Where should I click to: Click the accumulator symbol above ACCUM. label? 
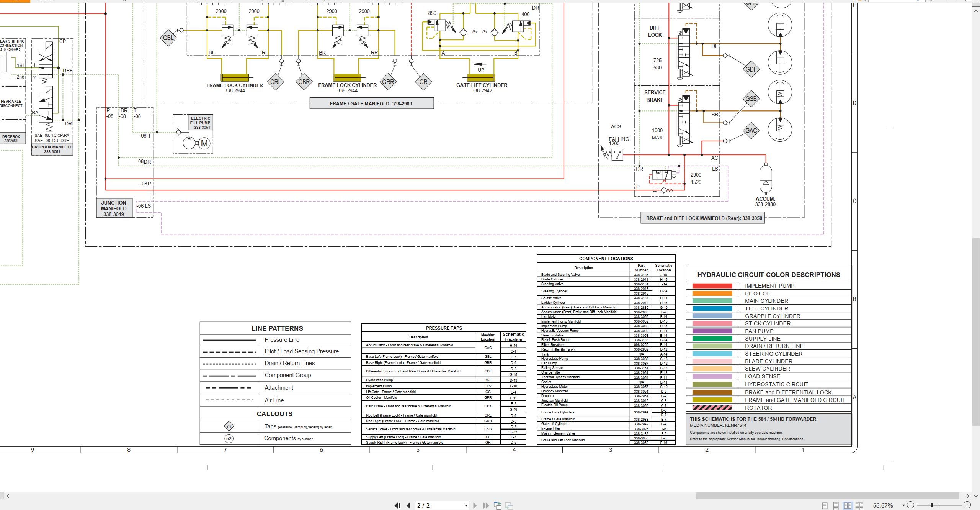pyautogui.click(x=765, y=179)
